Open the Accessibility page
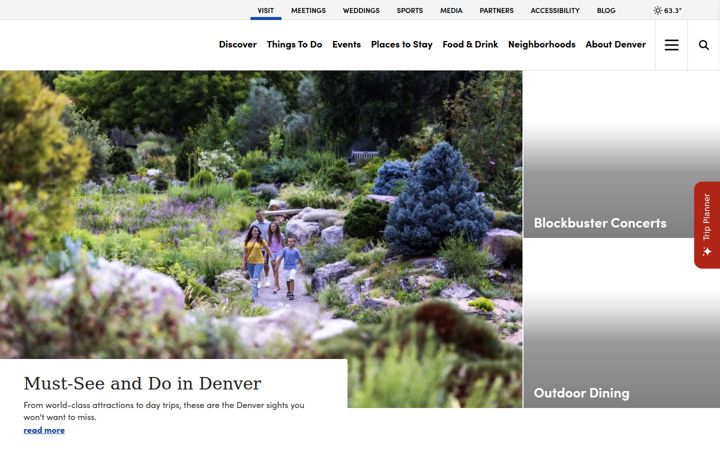This screenshot has width=720, height=450. pyautogui.click(x=555, y=10)
